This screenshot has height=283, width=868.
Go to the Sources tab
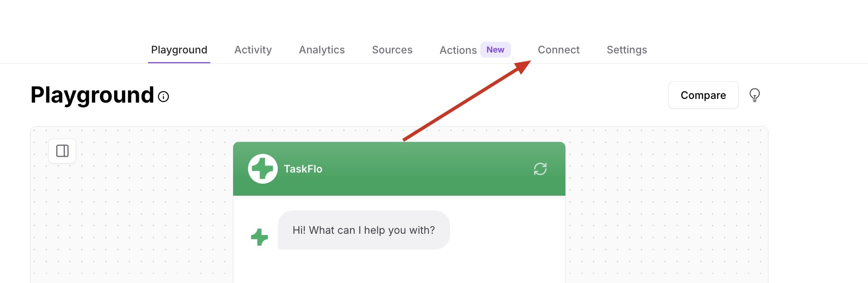392,50
